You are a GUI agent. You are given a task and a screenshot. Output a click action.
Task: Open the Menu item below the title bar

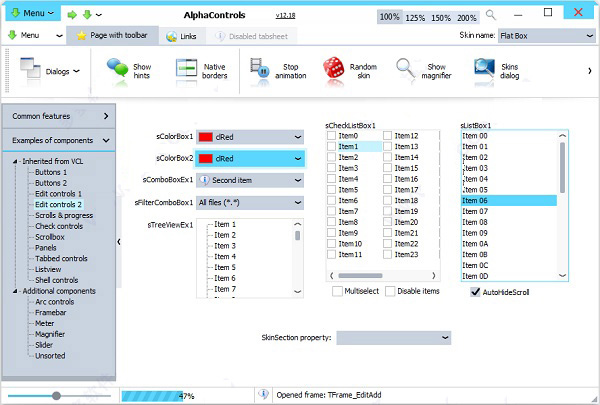click(35, 36)
